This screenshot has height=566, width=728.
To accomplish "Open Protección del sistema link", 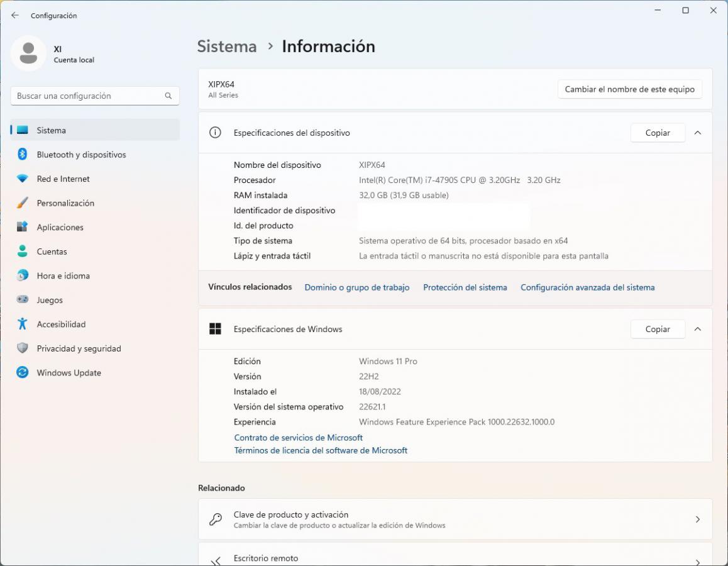I will pyautogui.click(x=465, y=287).
